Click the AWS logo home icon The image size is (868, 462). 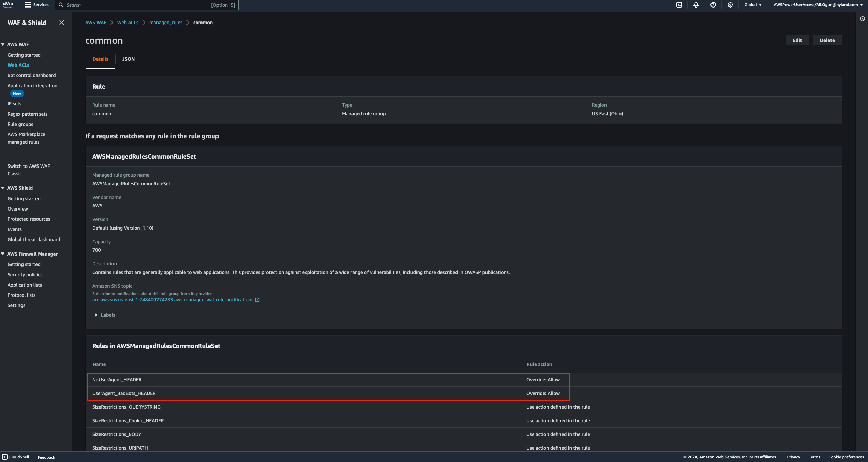8,4
